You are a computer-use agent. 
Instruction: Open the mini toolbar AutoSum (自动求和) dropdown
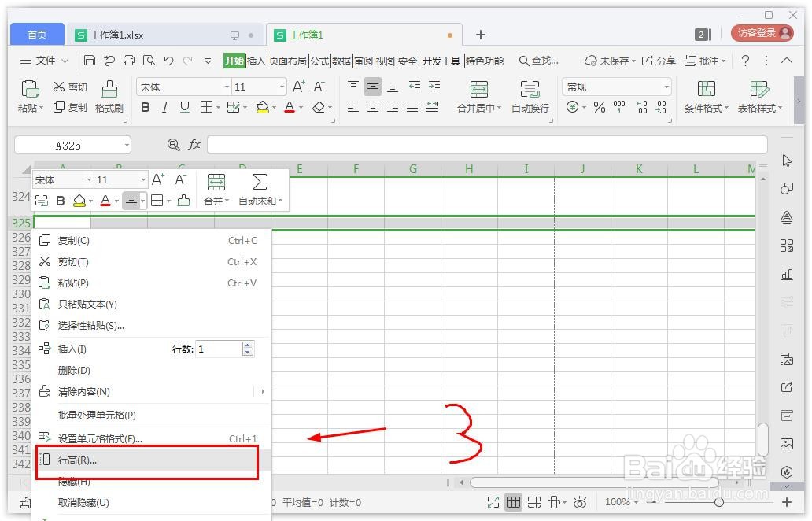coord(281,201)
